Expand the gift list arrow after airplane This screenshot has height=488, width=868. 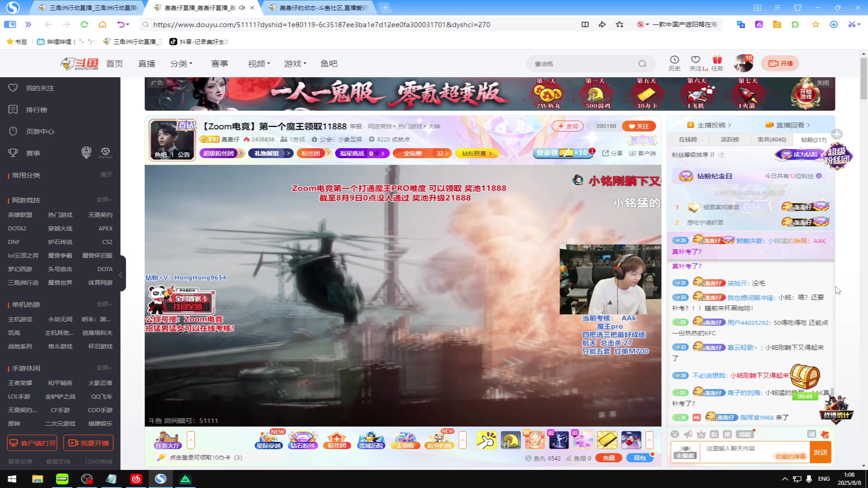[x=650, y=440]
